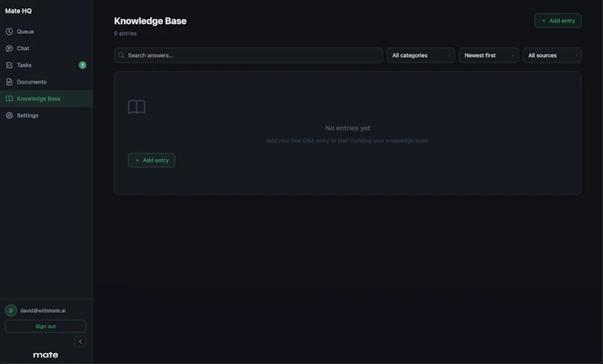The image size is (603, 364).
Task: Go to the Chat section
Action: pyautogui.click(x=46, y=48)
